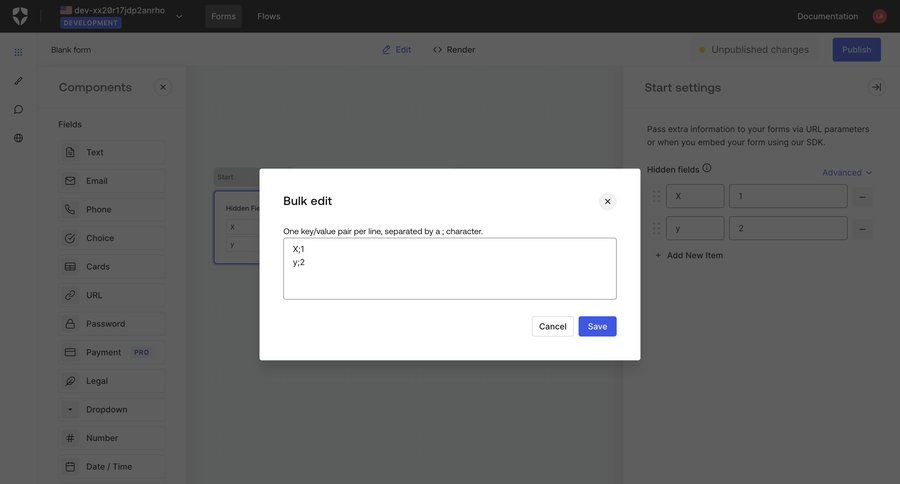This screenshot has height=484, width=900.
Task: Add the Cards field component
Action: (x=111, y=266)
